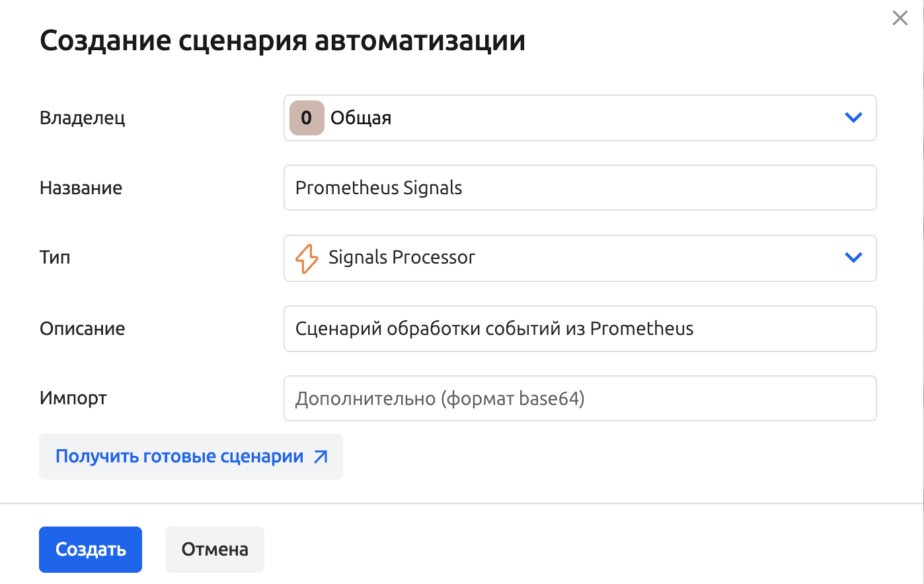Image resolution: width=924 pixels, height=584 pixels.
Task: Open the Получить готовые сценарии link
Action: pyautogui.click(x=180, y=456)
